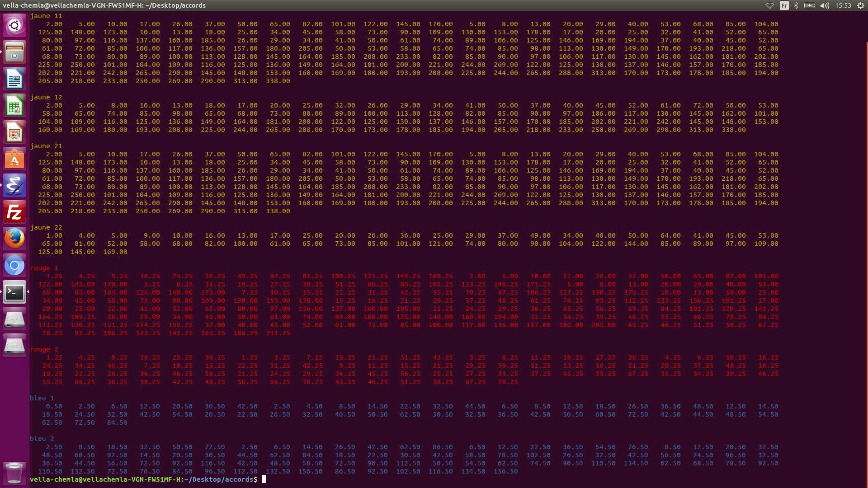This screenshot has width=868, height=488.
Task: Launch the Chromium browser
Action: click(x=14, y=266)
